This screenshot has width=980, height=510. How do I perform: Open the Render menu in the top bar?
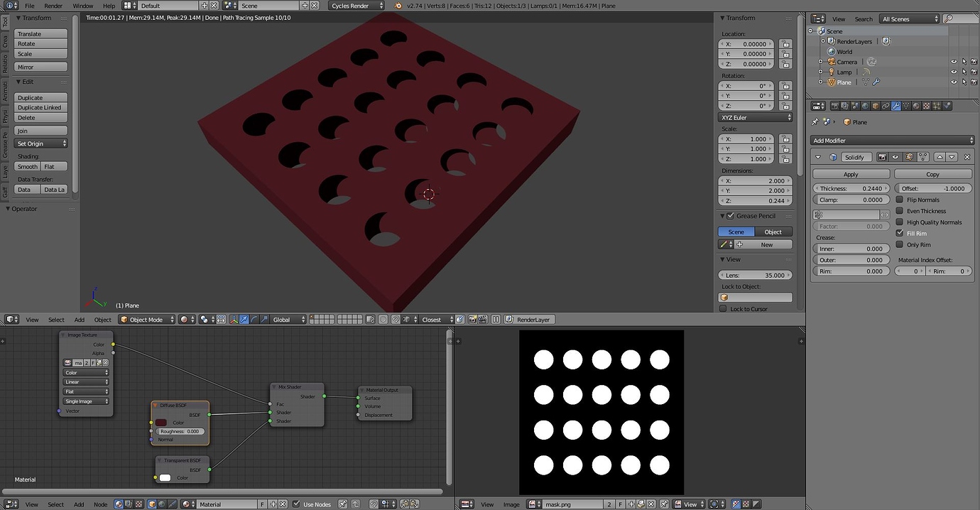pos(53,5)
